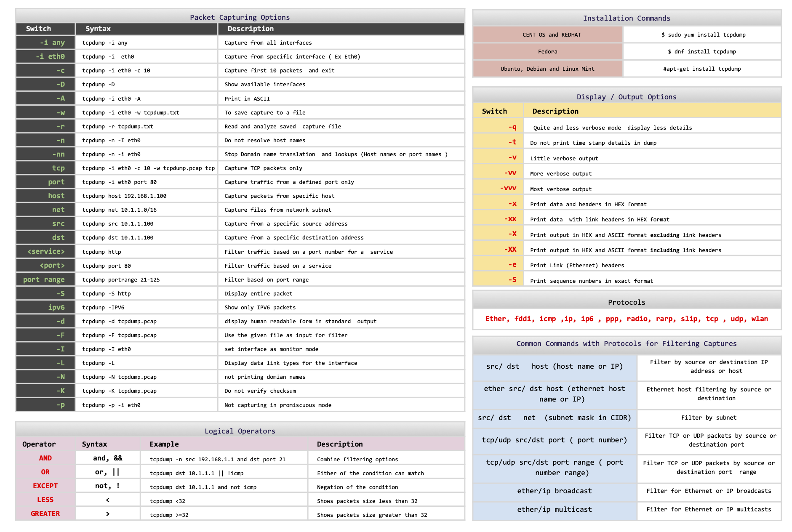Click the '-K' switch cell
This screenshot has height=532, width=792.
45,391
